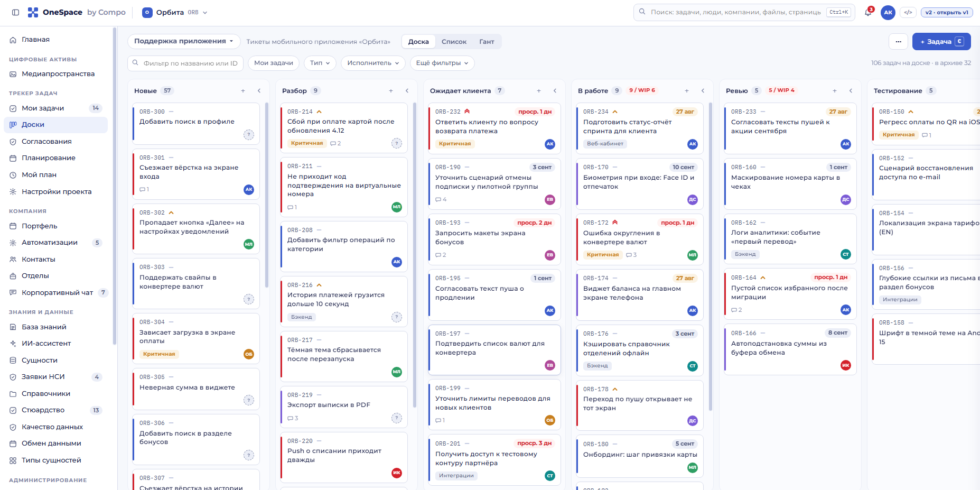Click ИК assignee avatar on ORB-220

pyautogui.click(x=397, y=473)
